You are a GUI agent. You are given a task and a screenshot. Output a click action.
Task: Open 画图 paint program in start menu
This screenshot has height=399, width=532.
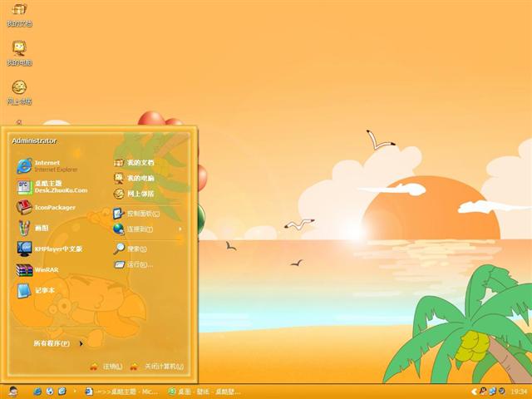(33, 228)
